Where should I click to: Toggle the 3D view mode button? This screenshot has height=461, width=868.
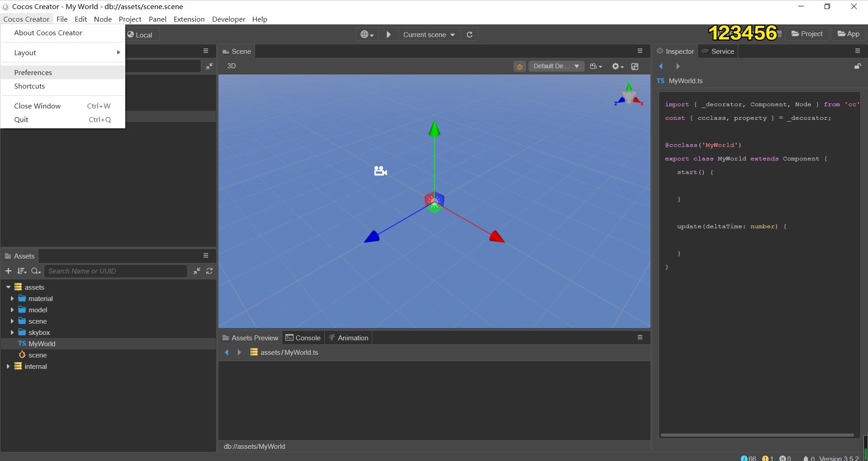[231, 66]
